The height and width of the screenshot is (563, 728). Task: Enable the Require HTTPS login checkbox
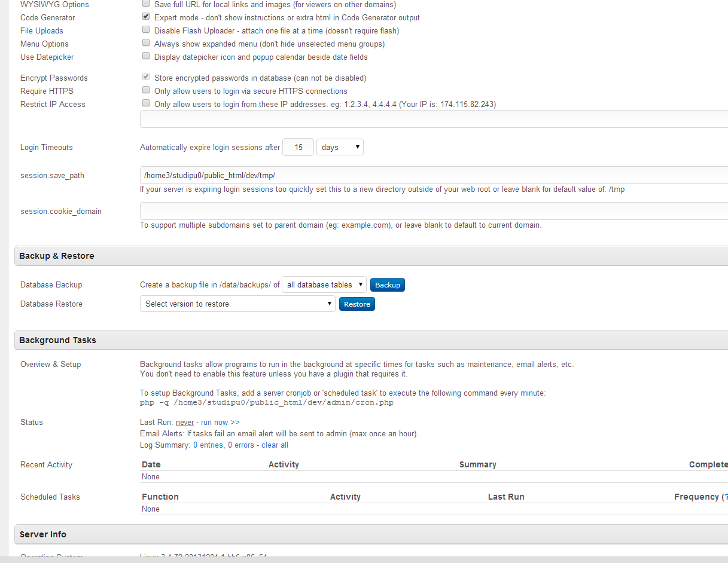click(146, 90)
